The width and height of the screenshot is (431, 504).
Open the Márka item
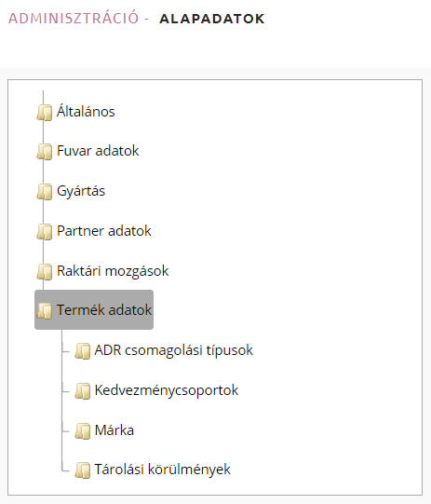(114, 430)
